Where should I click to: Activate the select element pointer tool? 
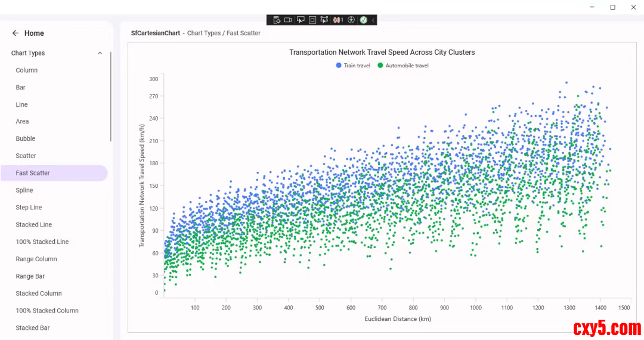pos(301,20)
